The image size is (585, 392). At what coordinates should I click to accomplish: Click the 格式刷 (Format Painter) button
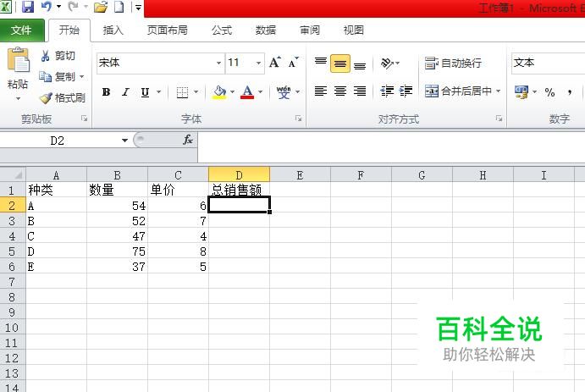pos(63,97)
